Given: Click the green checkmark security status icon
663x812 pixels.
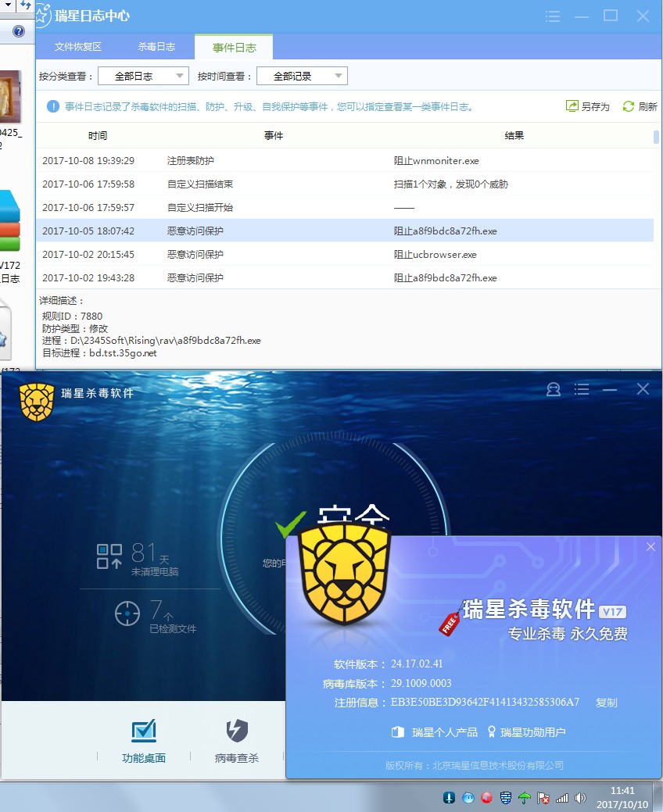Looking at the screenshot, I should 291,524.
